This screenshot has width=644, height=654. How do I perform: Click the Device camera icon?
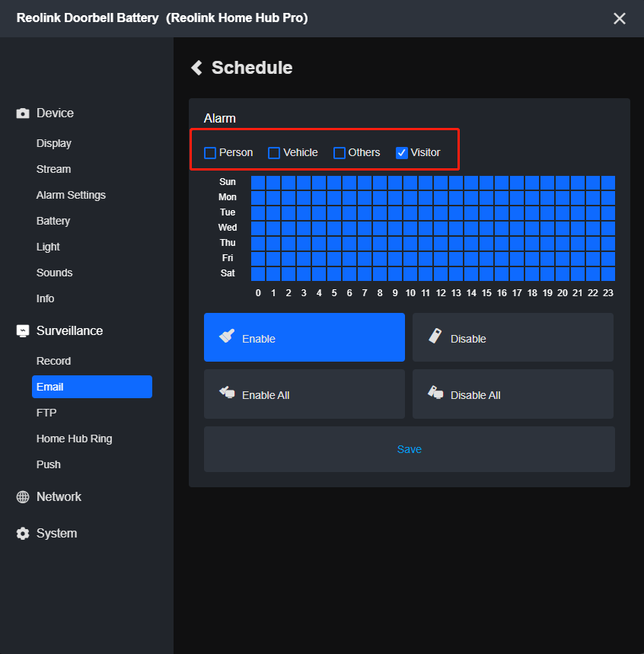pos(23,113)
